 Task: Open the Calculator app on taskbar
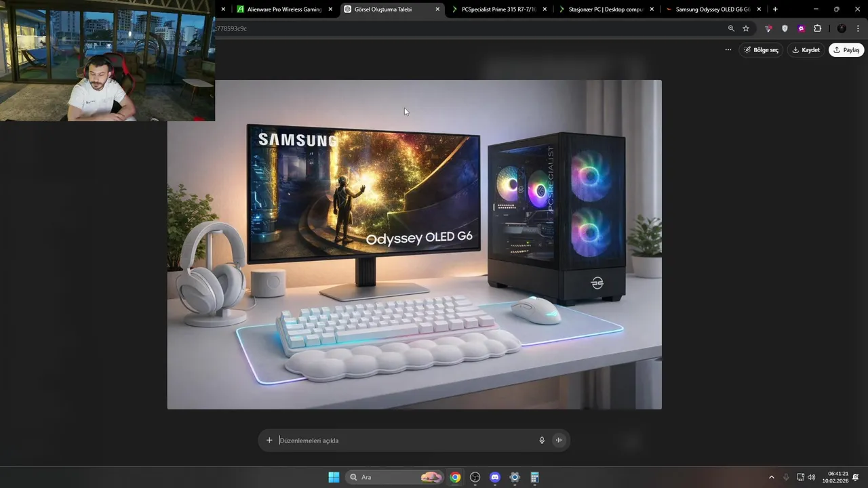click(x=534, y=477)
